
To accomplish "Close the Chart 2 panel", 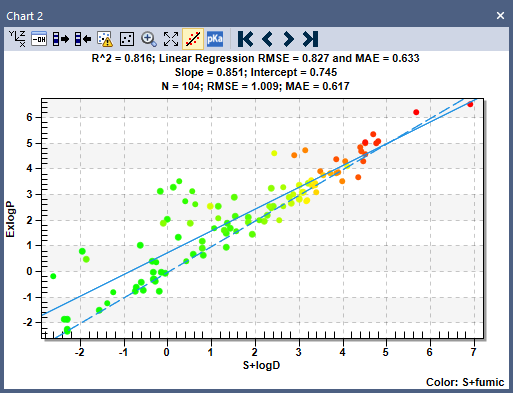I will point(500,16).
